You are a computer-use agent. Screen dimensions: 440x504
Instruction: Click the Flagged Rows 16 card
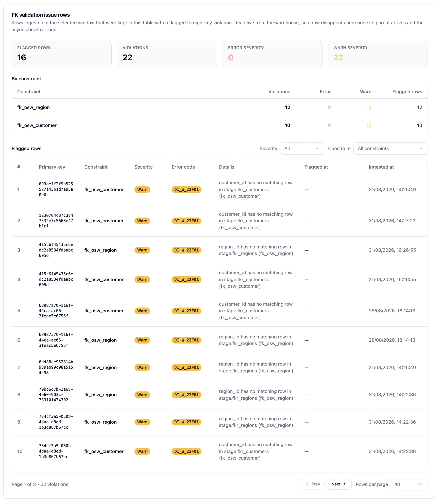(x=62, y=54)
